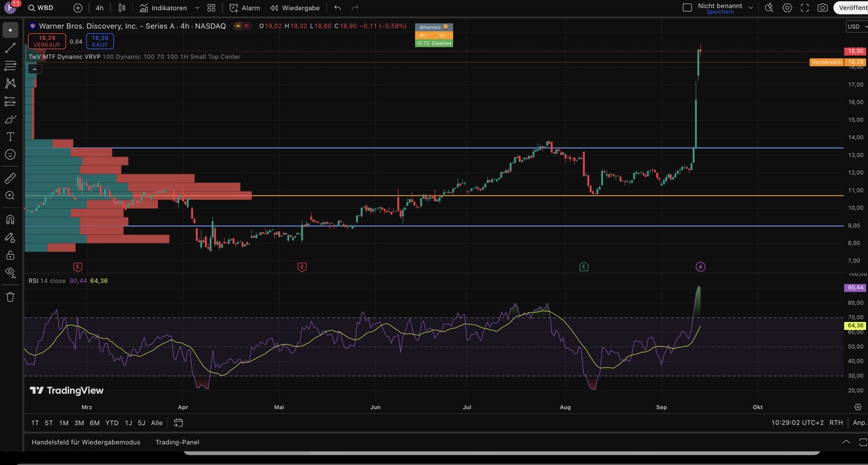868x465 pixels.
Task: Expand the Nicht benannt layout dropdown
Action: 751,8
